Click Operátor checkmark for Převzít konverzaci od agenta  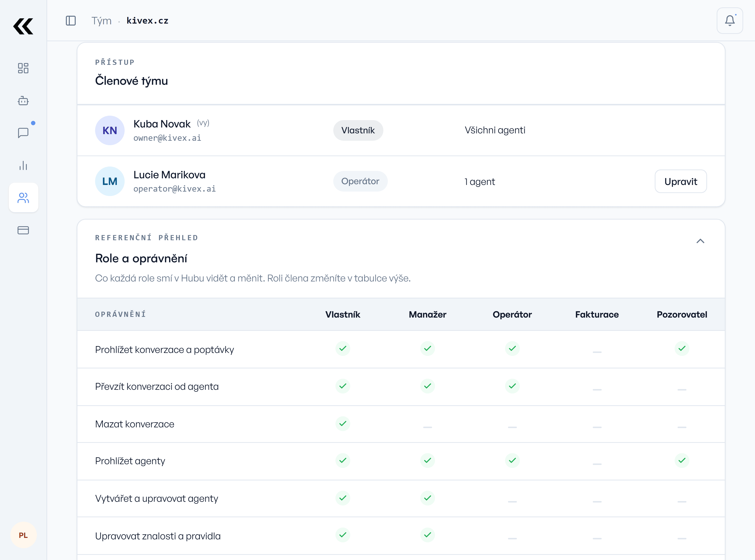(x=512, y=386)
